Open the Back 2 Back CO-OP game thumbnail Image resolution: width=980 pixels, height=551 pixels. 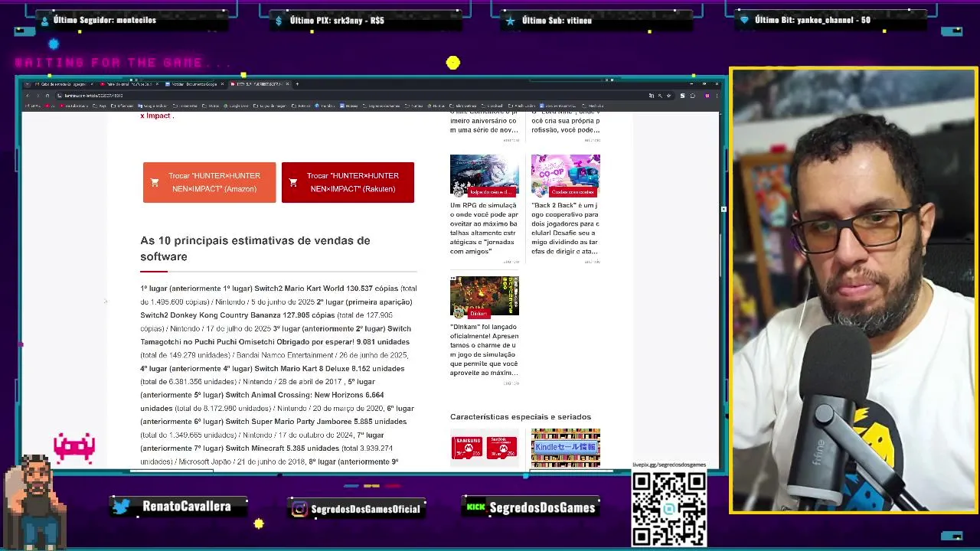coord(566,175)
